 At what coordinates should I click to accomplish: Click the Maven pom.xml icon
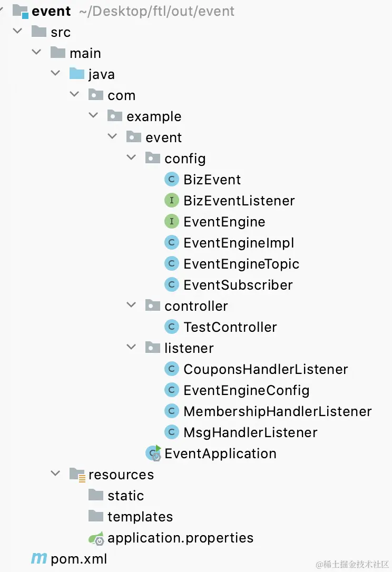tap(38, 558)
